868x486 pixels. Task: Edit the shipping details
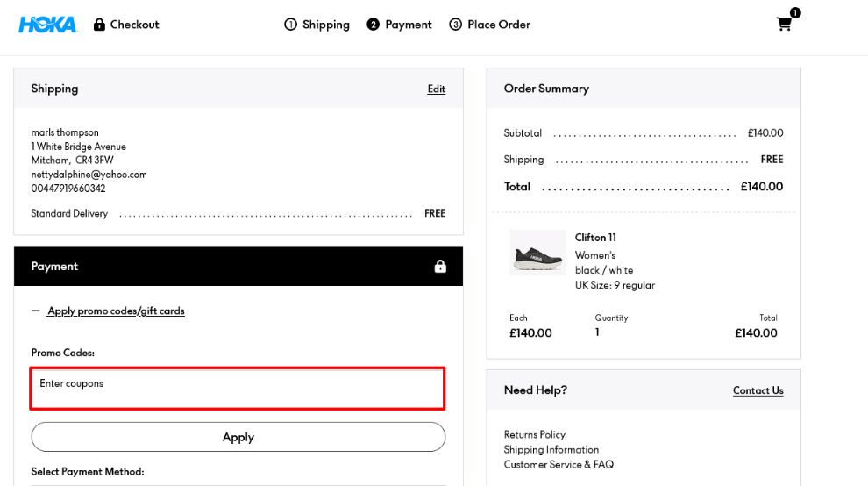pos(437,89)
